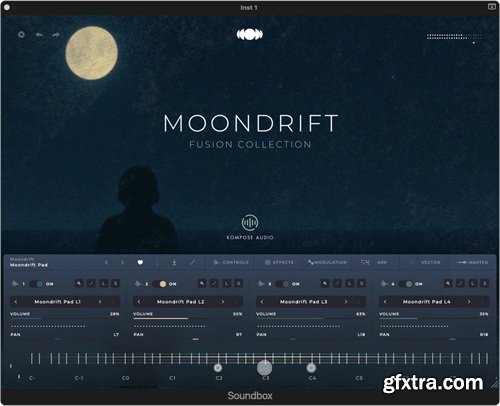500x406 pixels.
Task: Click layer 4 search magnifier icon
Action: [448, 284]
